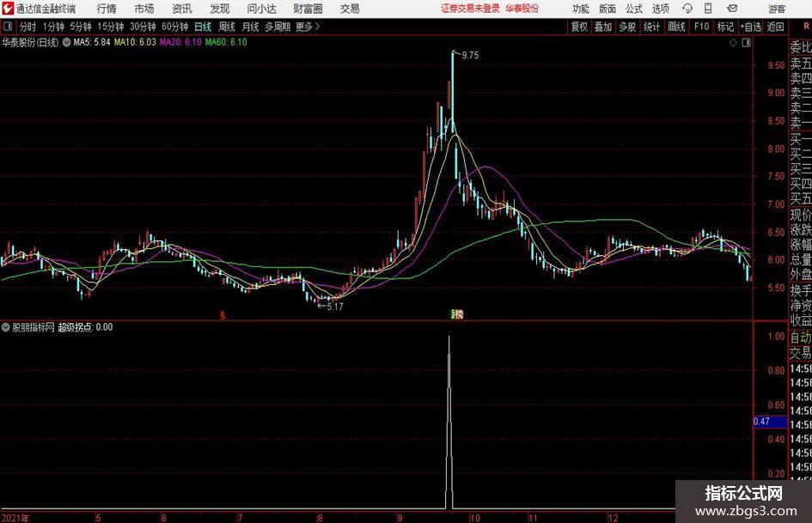Viewport: 812px width, 523px height.
Task: Open the 版面 menu
Action: 607,9
